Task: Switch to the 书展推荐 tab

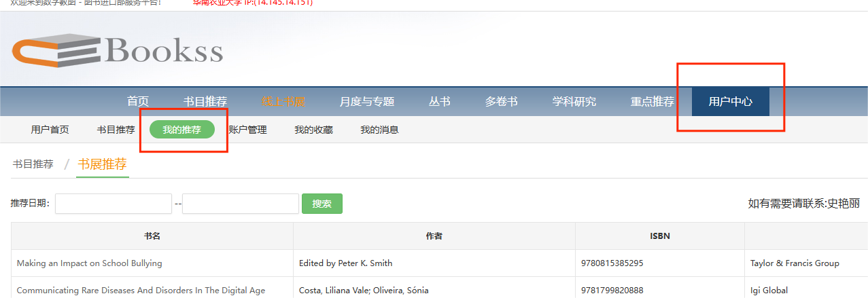Action: [x=103, y=164]
